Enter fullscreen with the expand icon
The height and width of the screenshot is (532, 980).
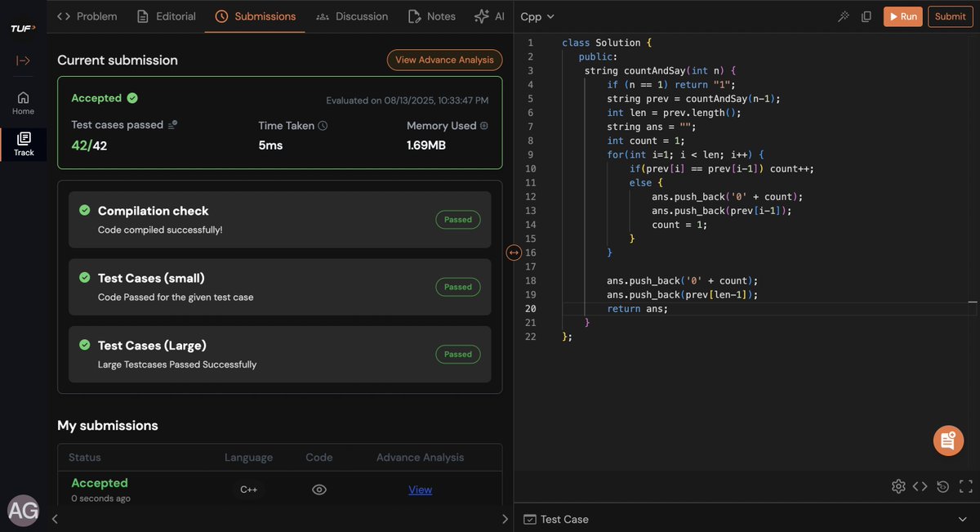tap(964, 485)
